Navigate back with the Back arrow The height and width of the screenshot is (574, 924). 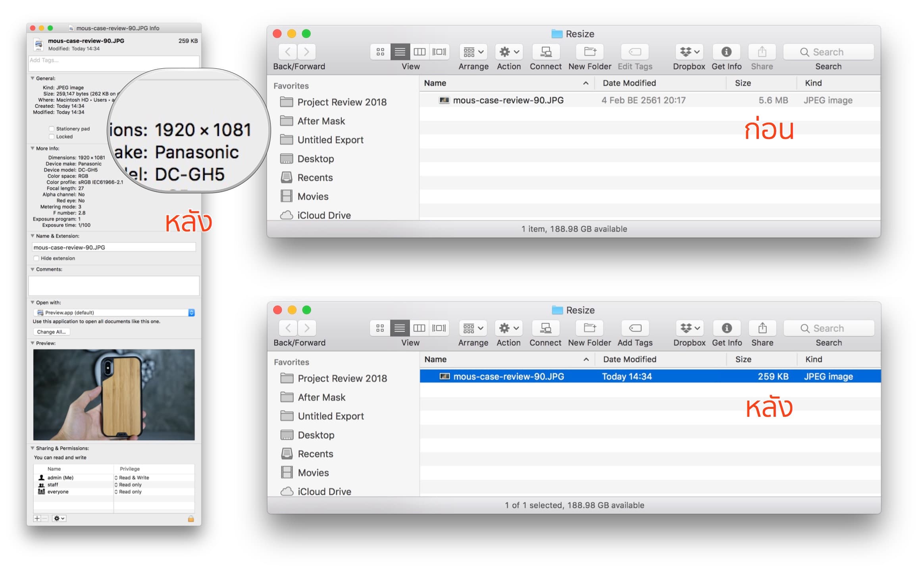(x=287, y=52)
